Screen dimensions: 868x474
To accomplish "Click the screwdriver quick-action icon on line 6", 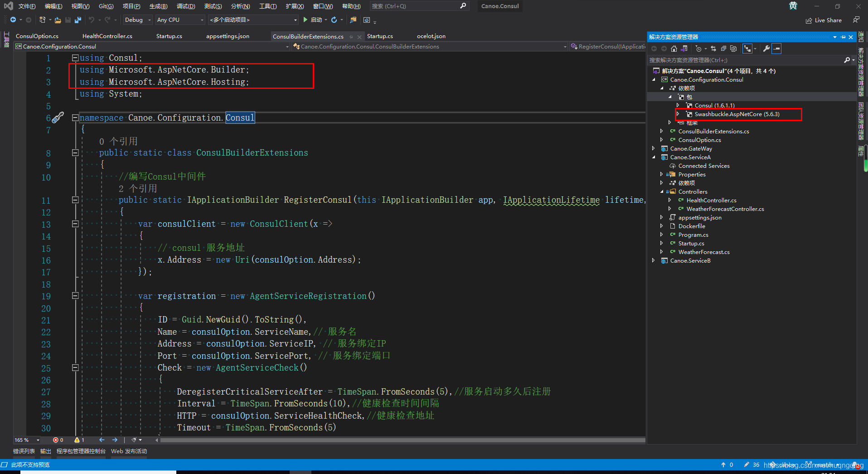I will [x=58, y=117].
